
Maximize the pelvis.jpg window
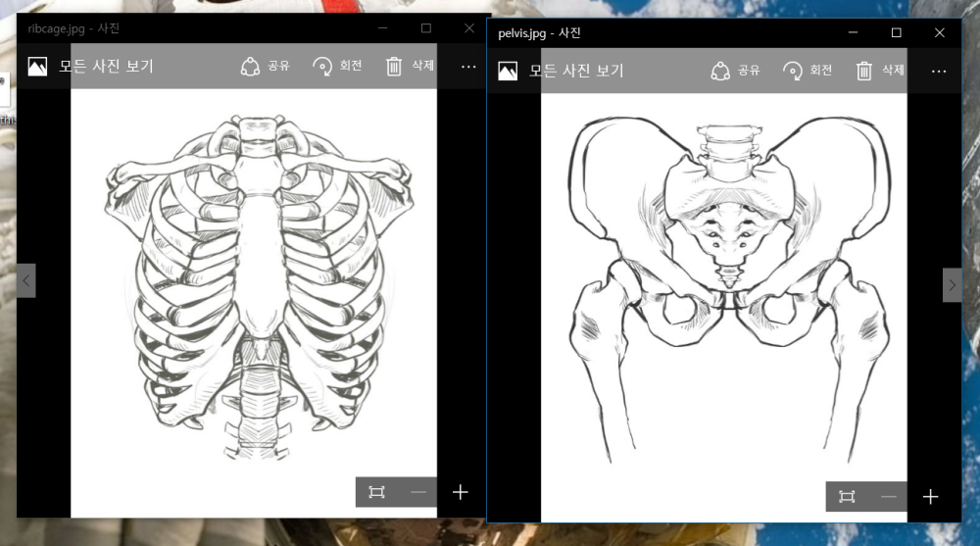point(897,32)
